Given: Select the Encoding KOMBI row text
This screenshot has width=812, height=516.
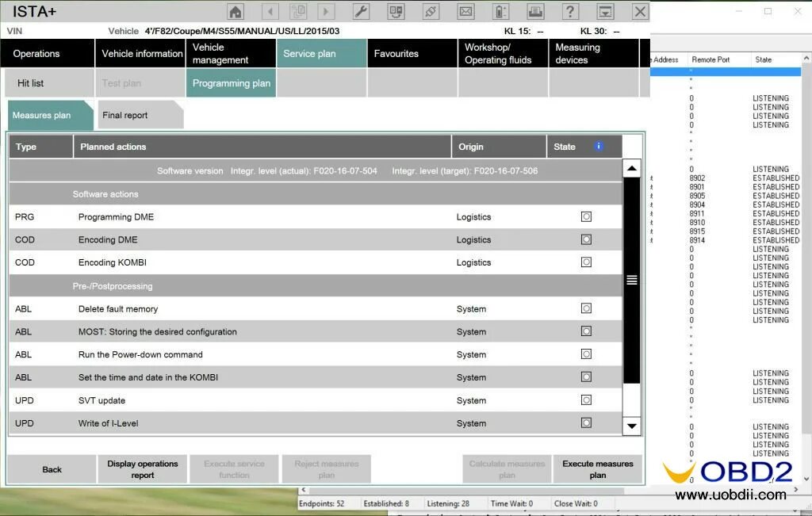Looking at the screenshot, I should (x=113, y=262).
